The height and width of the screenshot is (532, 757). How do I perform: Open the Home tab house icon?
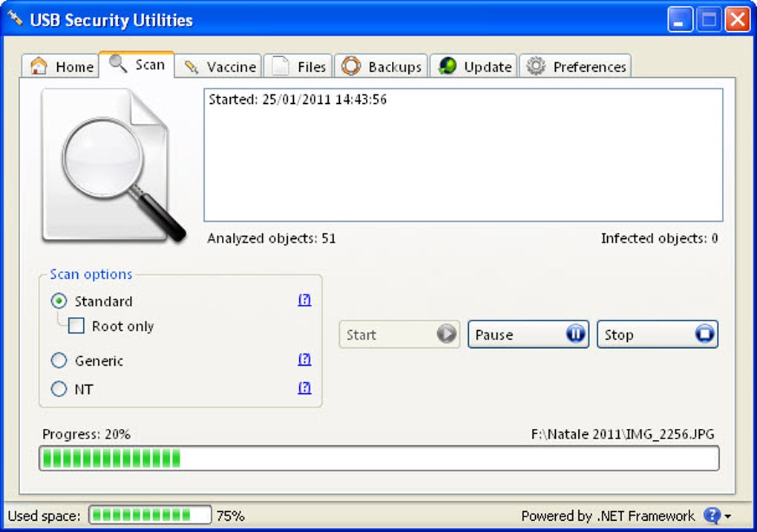(x=39, y=65)
